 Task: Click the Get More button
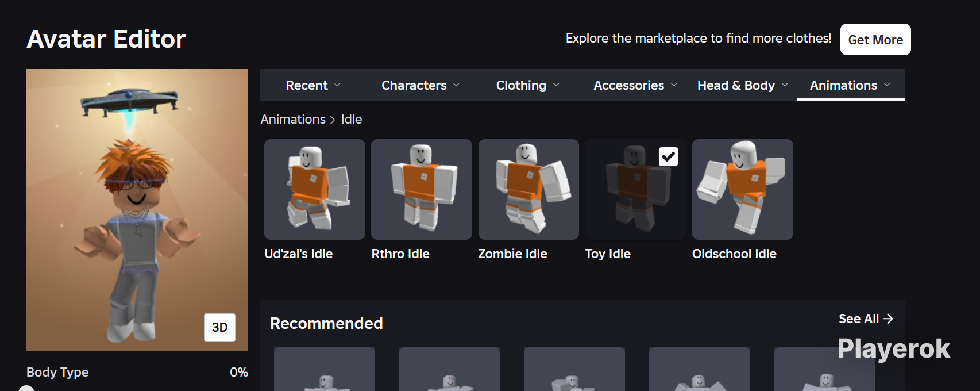pos(875,40)
